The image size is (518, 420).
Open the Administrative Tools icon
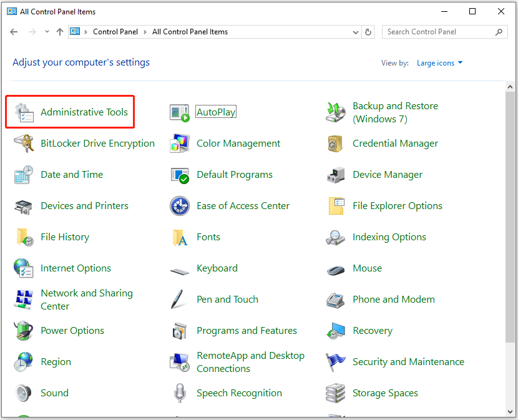tap(24, 112)
